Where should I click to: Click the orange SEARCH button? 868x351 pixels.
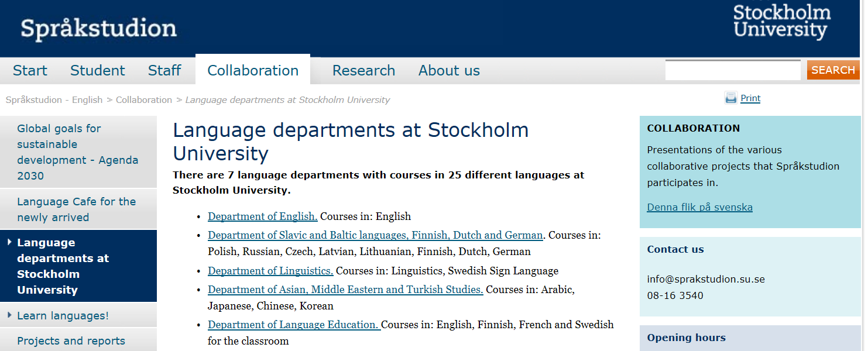click(x=833, y=70)
